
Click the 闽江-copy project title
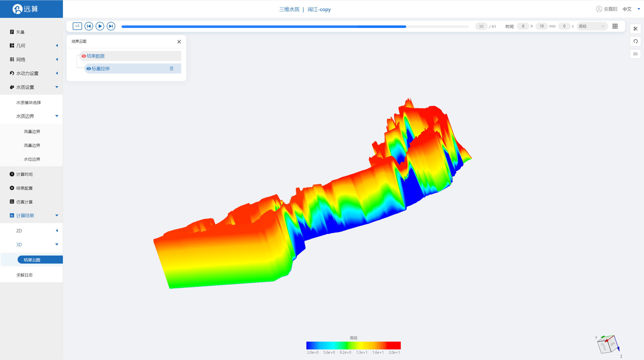click(x=319, y=9)
